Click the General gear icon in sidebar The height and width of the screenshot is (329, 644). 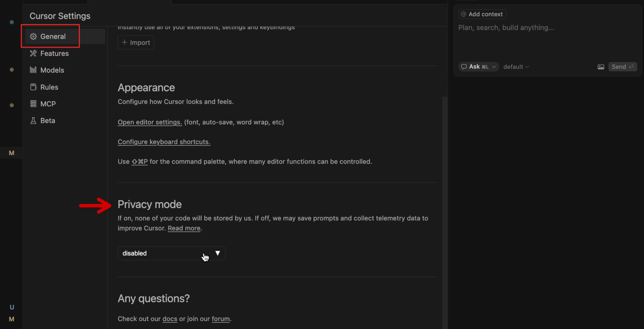coord(33,36)
